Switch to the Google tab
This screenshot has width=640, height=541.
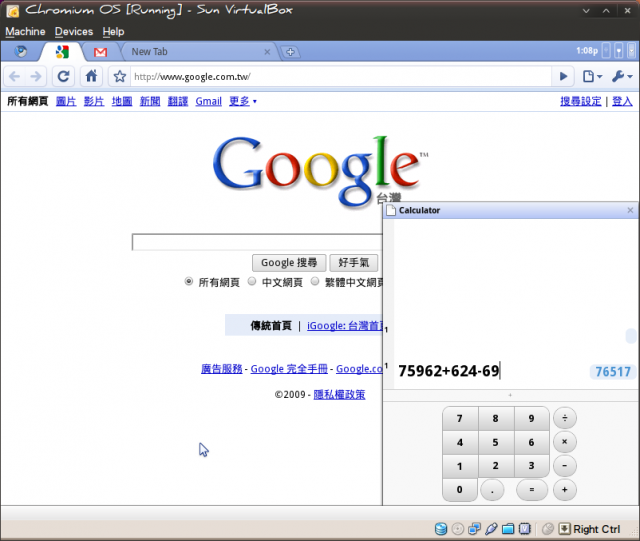click(x=62, y=52)
